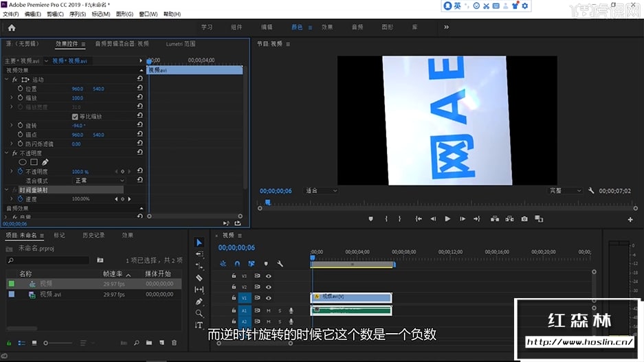Export frame with the camera icon
Screen dimensions: 644x362
click(524, 218)
